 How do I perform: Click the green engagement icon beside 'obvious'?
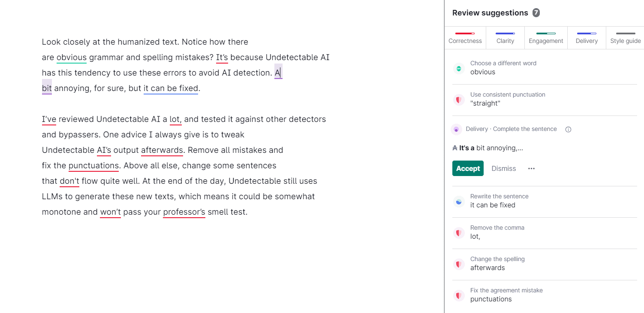pyautogui.click(x=459, y=68)
